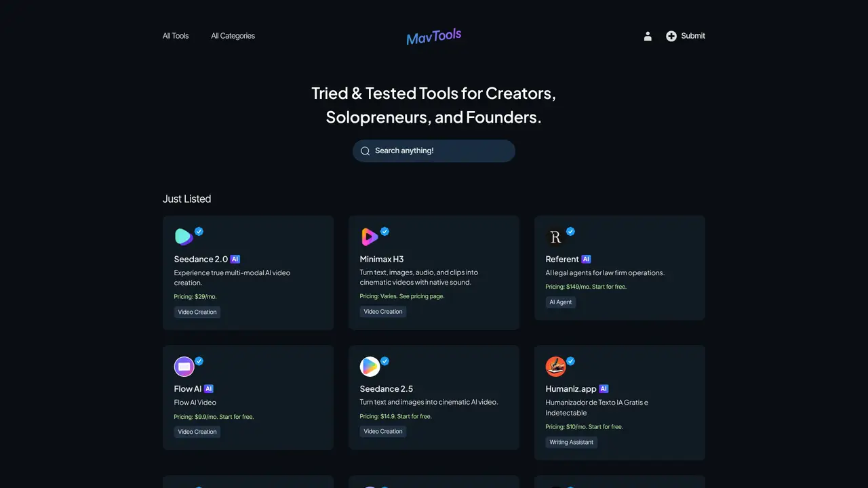The width and height of the screenshot is (868, 488).
Task: Click the Minimax H3 logo icon
Action: (370, 237)
